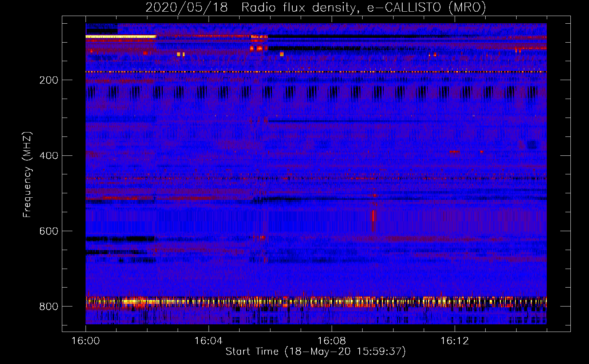Click the 800 frequency tick label
This screenshot has width=589, height=364.
click(49, 307)
